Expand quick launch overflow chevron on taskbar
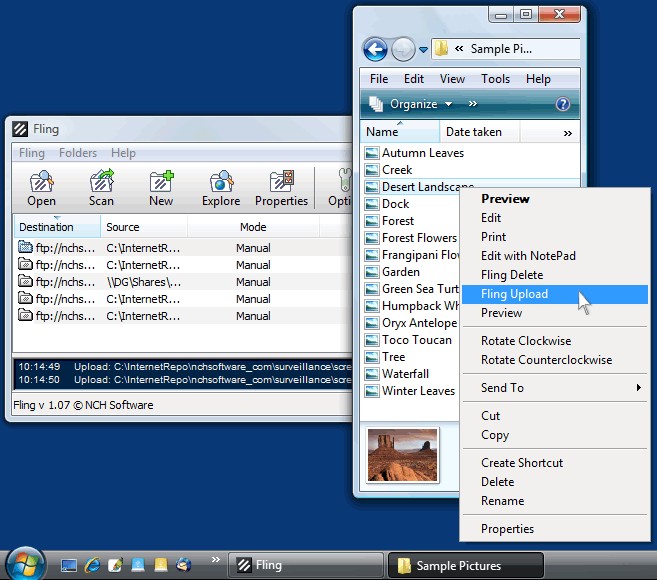This screenshot has width=657, height=580. [215, 559]
